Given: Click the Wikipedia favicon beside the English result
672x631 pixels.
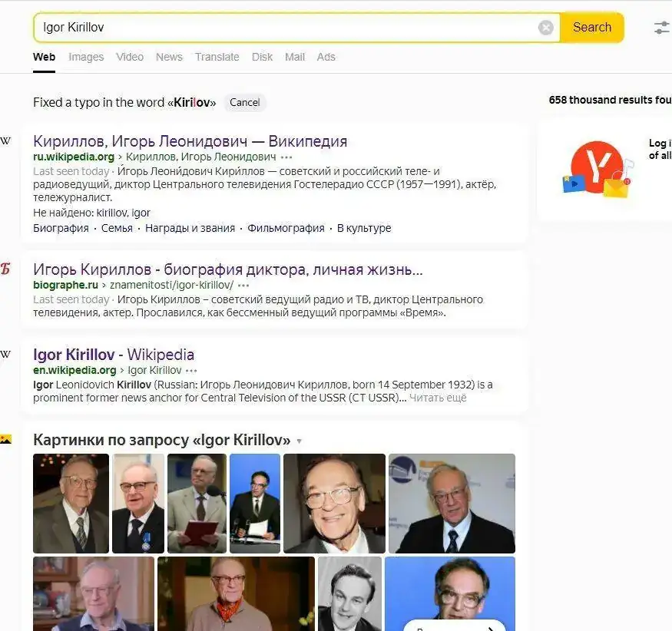Looking at the screenshot, I should coord(5,355).
